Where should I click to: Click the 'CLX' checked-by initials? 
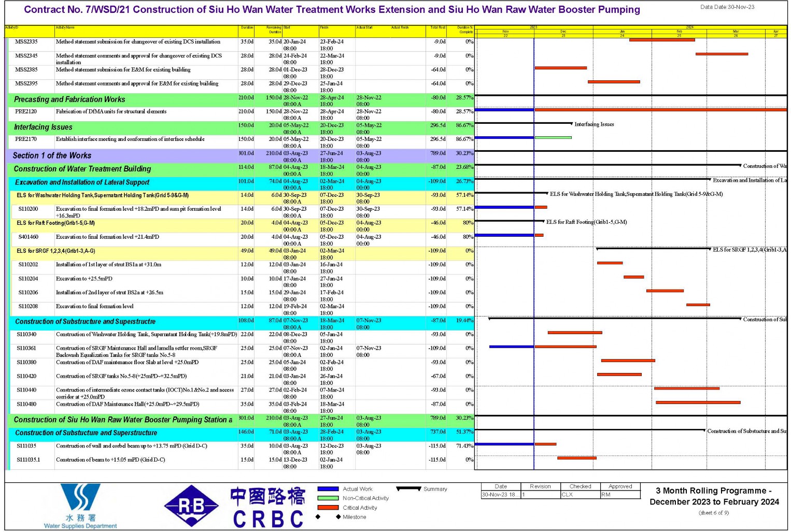pos(567,495)
